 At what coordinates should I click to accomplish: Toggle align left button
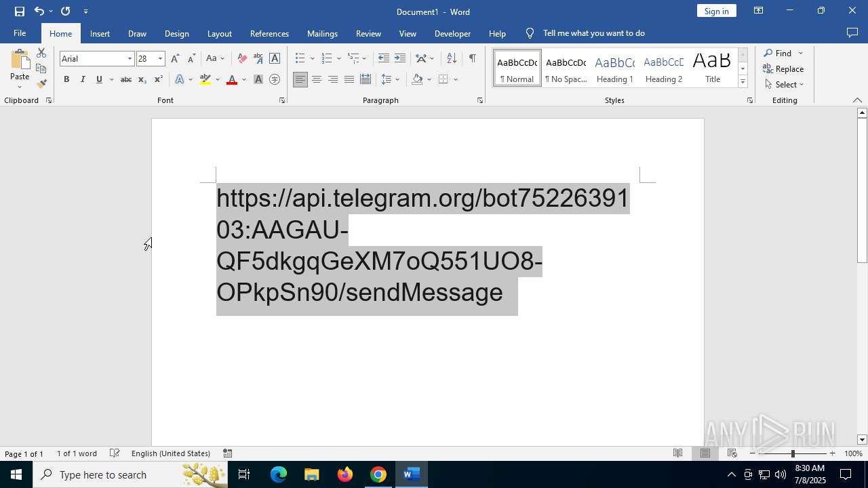(x=300, y=80)
